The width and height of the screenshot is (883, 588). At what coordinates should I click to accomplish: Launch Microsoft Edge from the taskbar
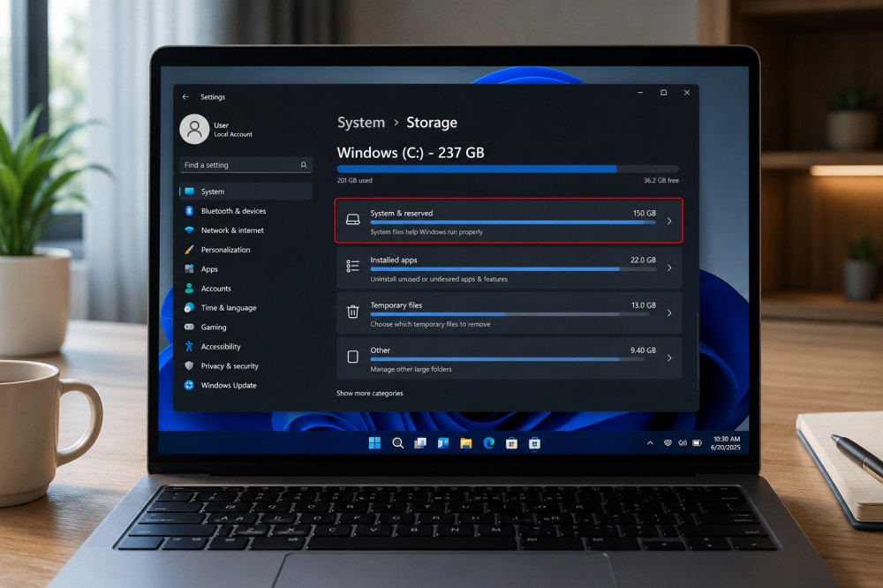coord(489,443)
